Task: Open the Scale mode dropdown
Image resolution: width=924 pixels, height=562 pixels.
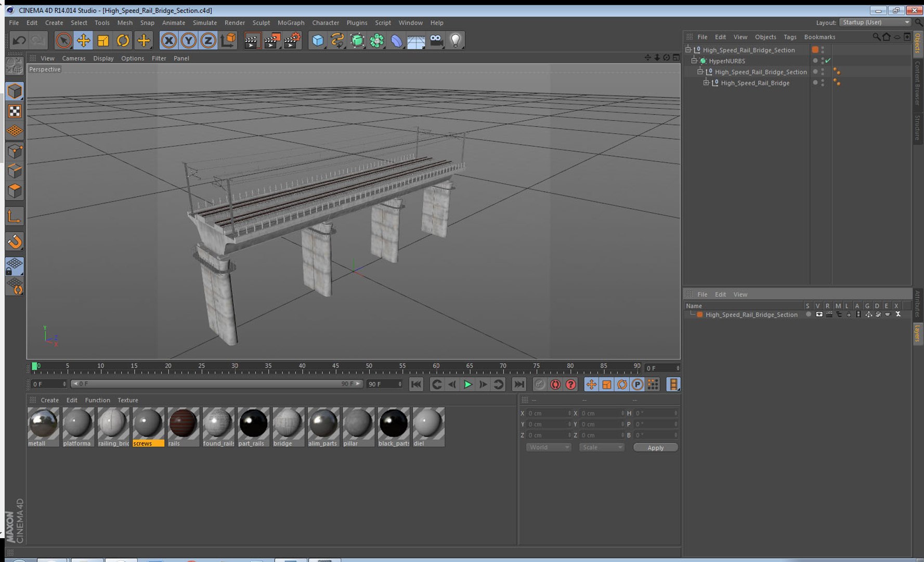Action: [602, 448]
